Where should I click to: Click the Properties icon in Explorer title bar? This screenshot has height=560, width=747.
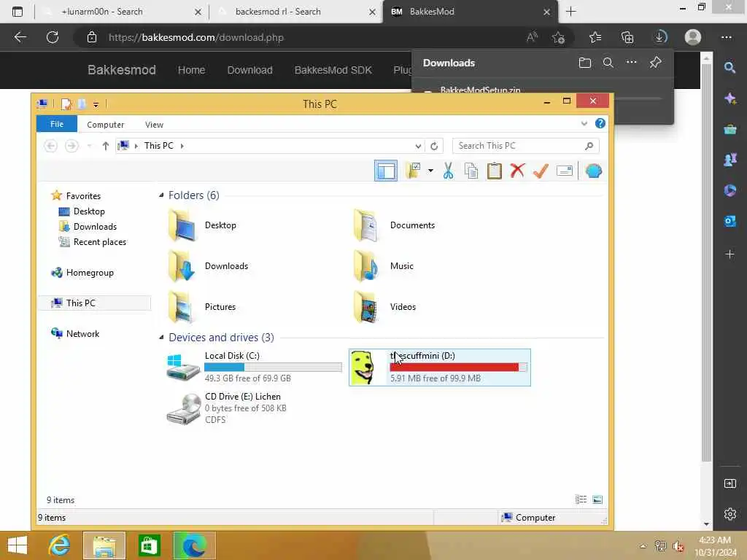(x=66, y=104)
